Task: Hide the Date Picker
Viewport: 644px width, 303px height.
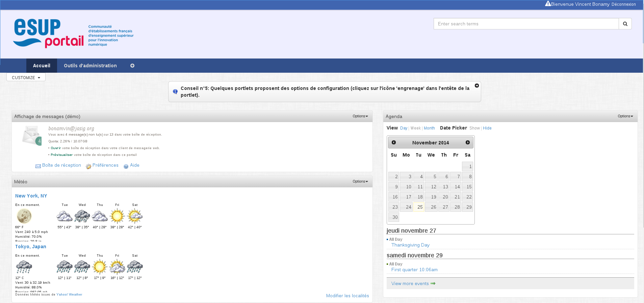Action: click(487, 128)
